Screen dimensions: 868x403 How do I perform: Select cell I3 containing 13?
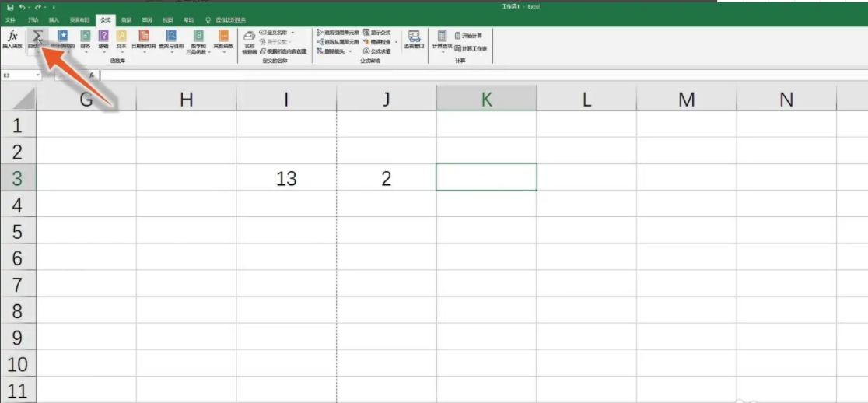coord(286,178)
